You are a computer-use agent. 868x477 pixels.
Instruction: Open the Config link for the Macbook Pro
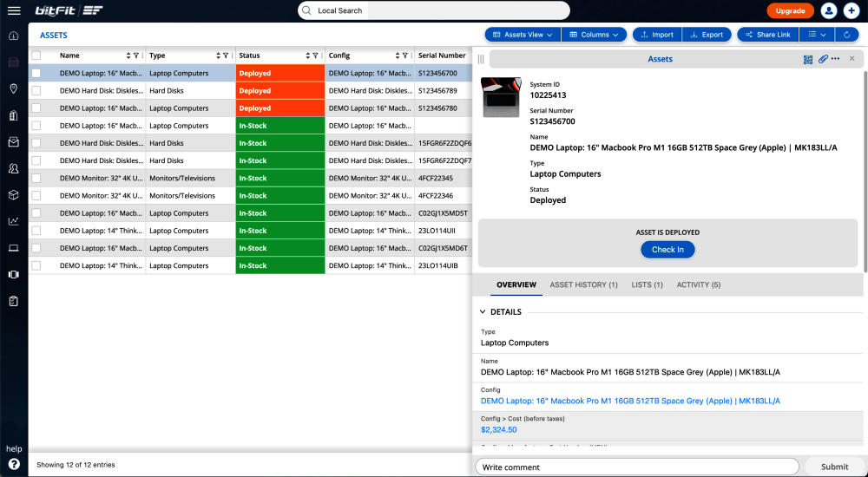(630, 402)
